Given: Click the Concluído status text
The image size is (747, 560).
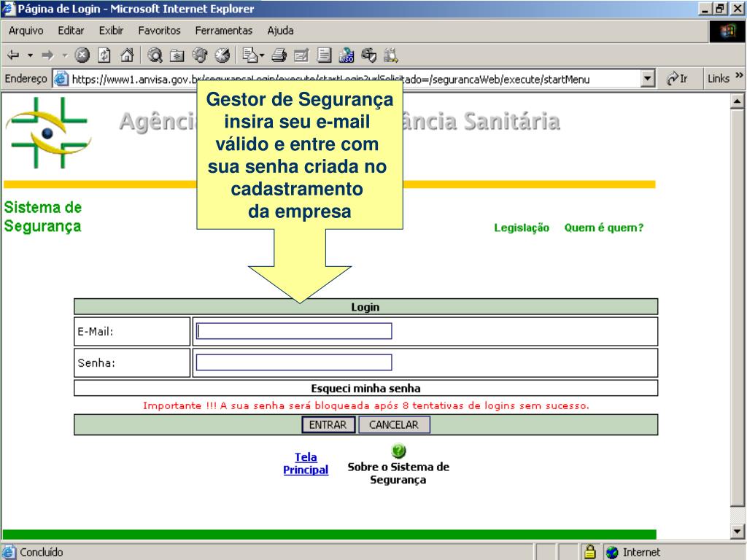Looking at the screenshot, I should [x=42, y=552].
